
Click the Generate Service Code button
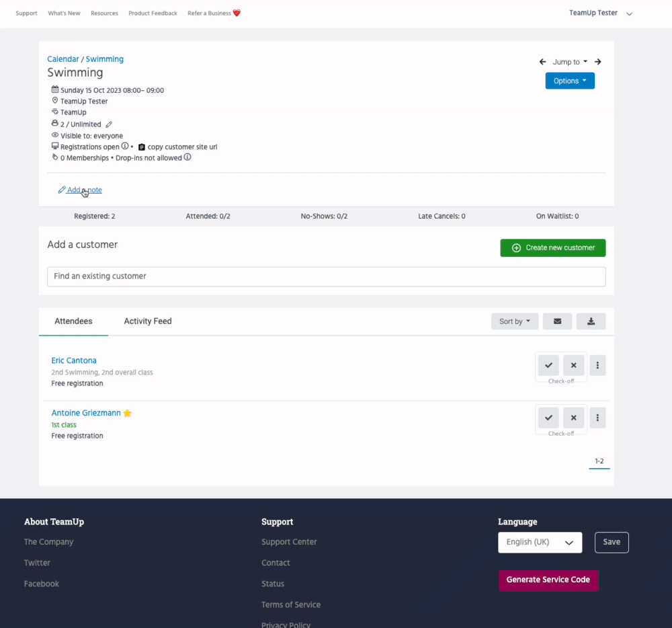tap(548, 580)
